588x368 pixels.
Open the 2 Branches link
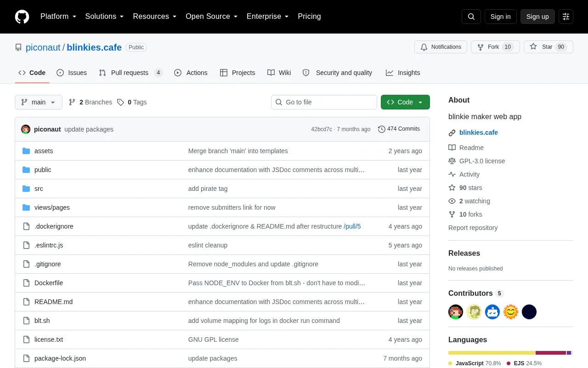[x=90, y=102]
